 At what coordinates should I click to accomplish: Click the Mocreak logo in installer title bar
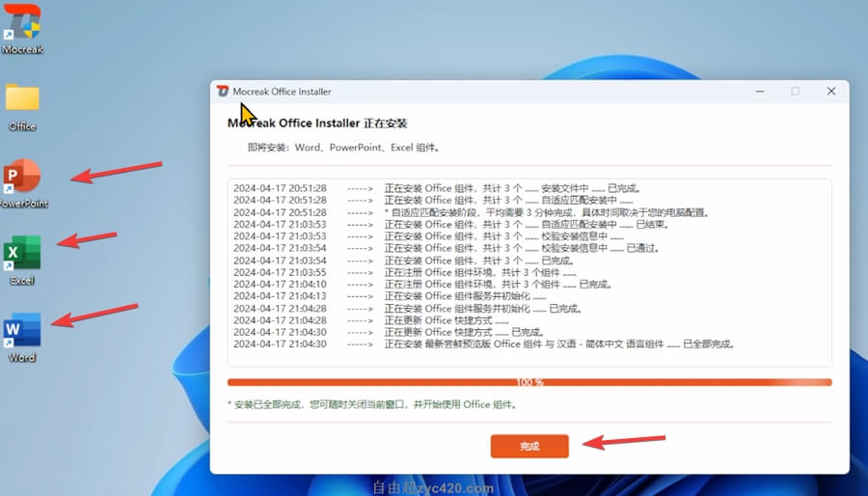tap(223, 92)
